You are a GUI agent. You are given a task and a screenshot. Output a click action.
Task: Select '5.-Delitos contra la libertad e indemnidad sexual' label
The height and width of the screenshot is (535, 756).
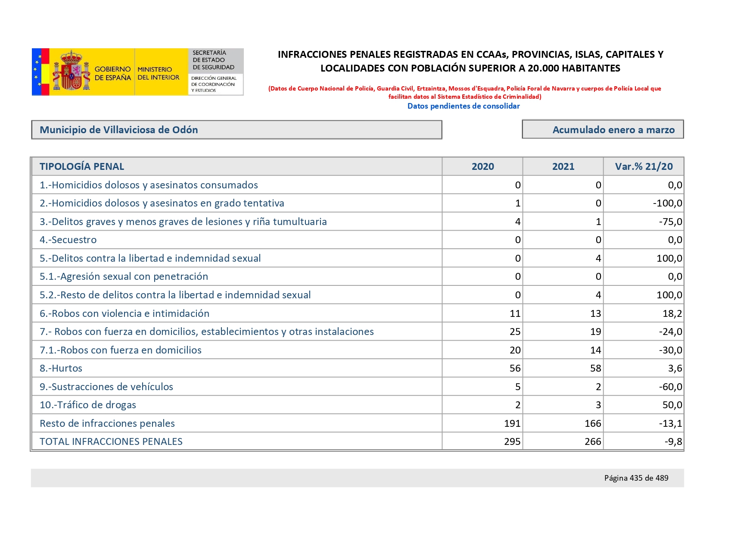pos(150,258)
